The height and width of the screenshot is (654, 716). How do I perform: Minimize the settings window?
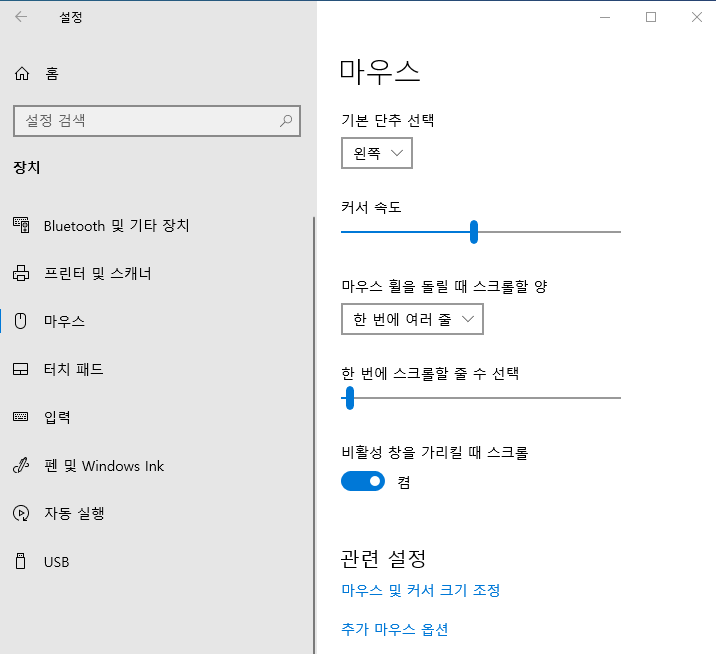click(605, 17)
